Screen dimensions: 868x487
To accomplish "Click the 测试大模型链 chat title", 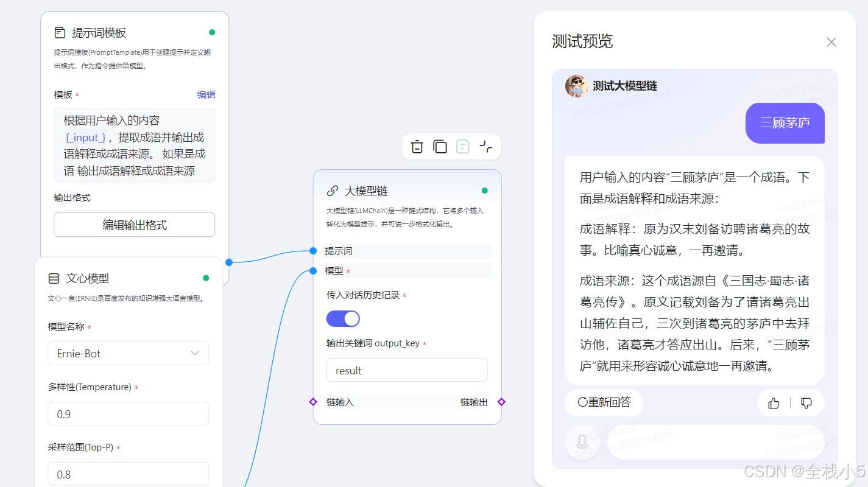I will click(625, 86).
